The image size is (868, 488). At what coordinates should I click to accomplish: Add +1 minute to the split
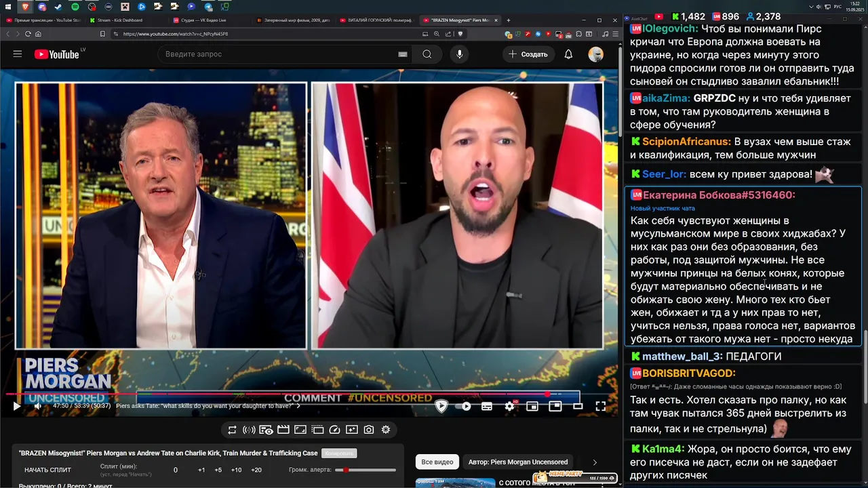point(201,470)
